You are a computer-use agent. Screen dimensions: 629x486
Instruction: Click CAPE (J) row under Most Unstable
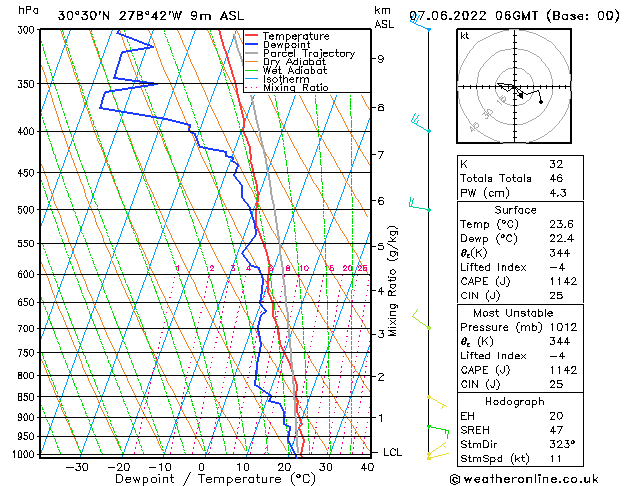tap(520, 370)
